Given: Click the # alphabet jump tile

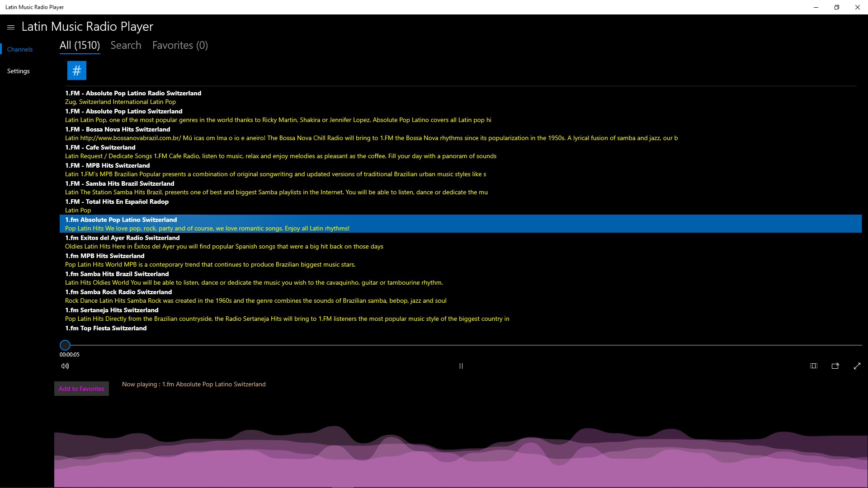Looking at the screenshot, I should pyautogui.click(x=77, y=70).
